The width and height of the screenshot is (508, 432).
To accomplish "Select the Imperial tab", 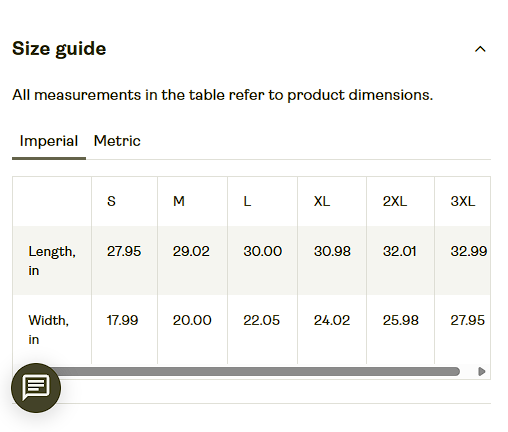I will click(49, 141).
